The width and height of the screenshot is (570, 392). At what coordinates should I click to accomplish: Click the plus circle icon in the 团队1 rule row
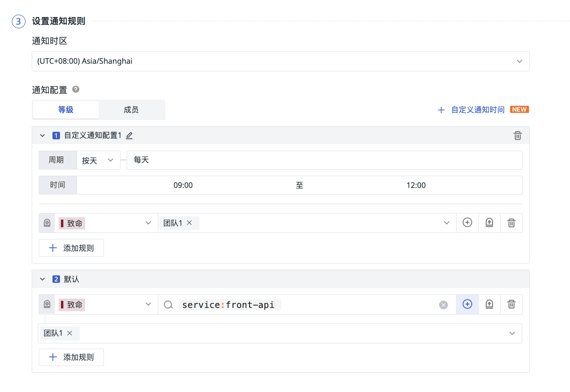467,223
